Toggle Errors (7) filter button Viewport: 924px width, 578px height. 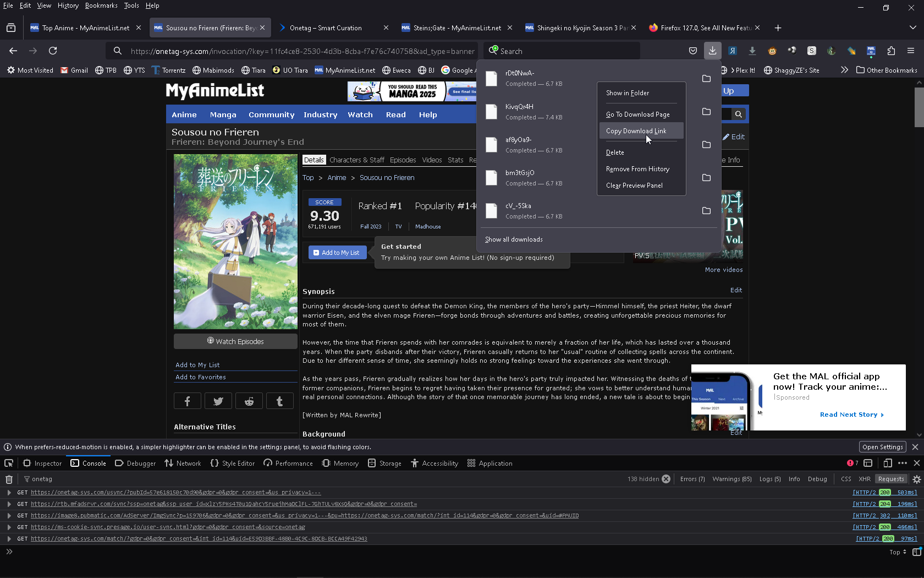coord(692,479)
